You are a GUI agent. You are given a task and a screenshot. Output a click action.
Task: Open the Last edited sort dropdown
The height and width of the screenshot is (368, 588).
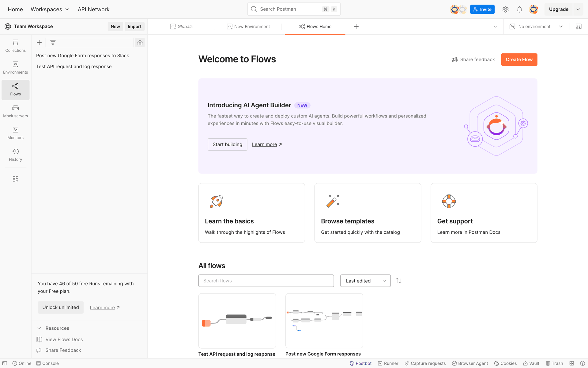pyautogui.click(x=365, y=281)
